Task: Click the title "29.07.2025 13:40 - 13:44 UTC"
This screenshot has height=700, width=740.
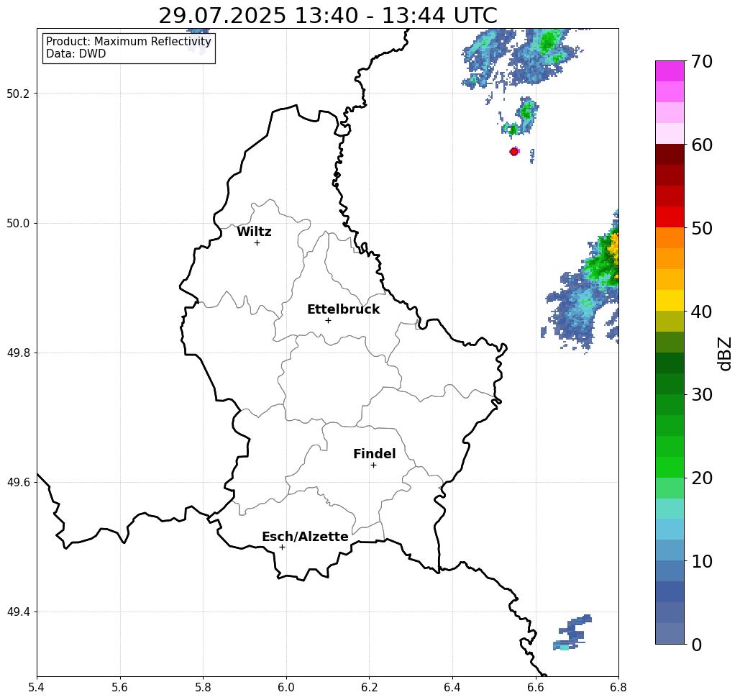Action: (x=327, y=16)
